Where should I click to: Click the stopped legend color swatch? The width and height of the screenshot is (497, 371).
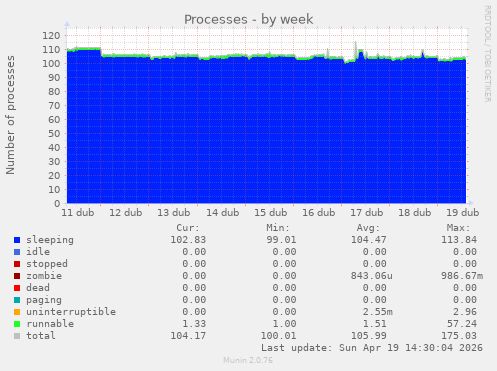17,264
